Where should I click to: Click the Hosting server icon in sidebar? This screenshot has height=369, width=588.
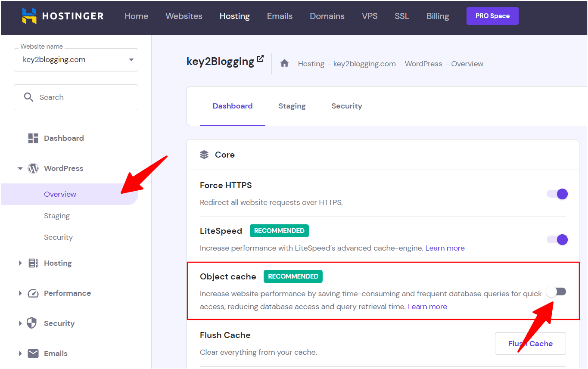click(33, 263)
